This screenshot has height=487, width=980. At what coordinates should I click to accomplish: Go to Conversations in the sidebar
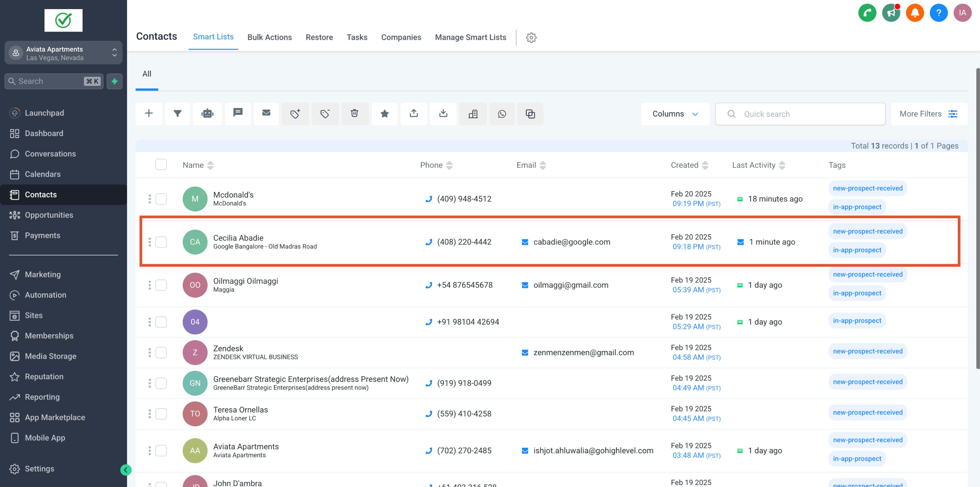pyautogui.click(x=50, y=154)
